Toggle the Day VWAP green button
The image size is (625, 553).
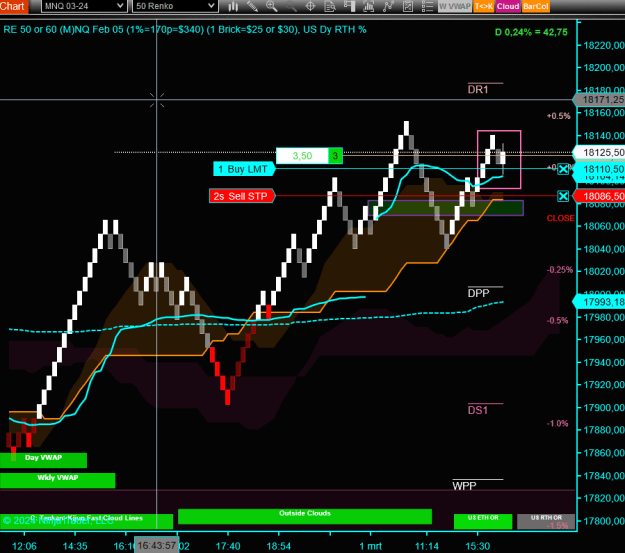(43, 460)
